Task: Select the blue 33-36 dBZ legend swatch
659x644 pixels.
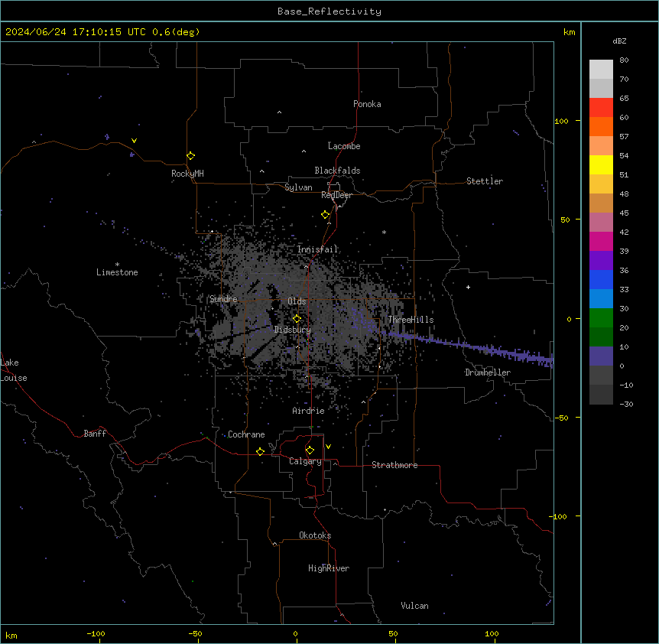Action: 601,279
